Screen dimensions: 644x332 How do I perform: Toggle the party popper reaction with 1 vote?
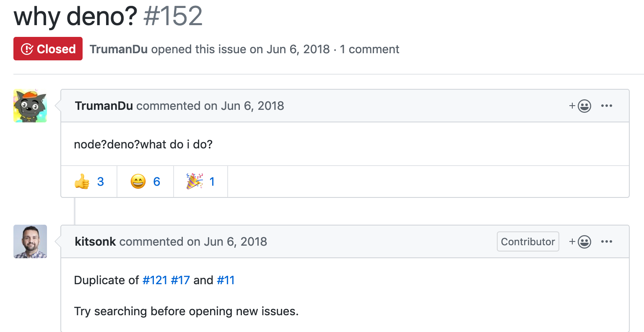point(201,182)
